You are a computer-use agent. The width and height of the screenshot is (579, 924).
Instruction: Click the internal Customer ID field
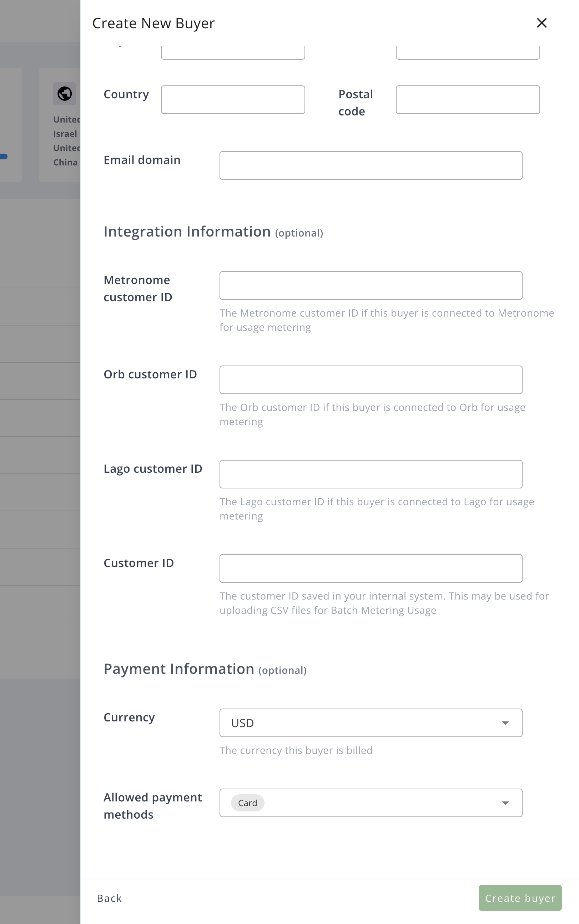(371, 568)
